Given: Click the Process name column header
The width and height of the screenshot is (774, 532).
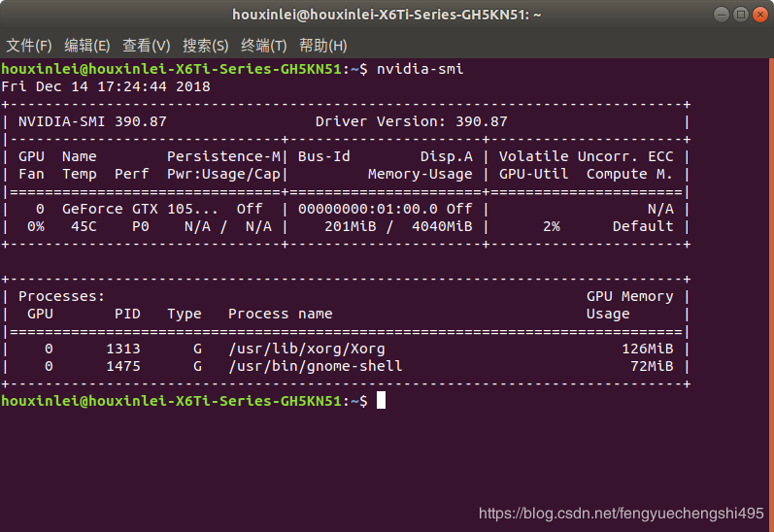Looking at the screenshot, I should 280,314.
